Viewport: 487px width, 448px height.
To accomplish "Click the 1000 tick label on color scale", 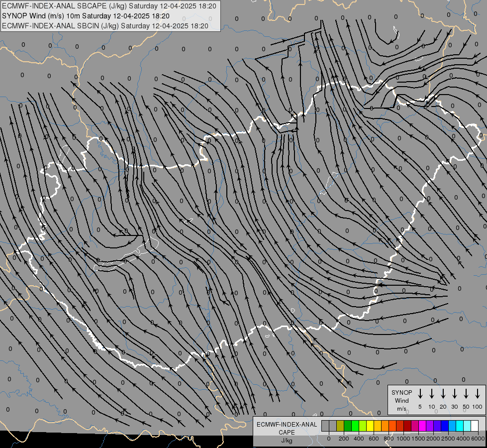I will tap(403, 439).
